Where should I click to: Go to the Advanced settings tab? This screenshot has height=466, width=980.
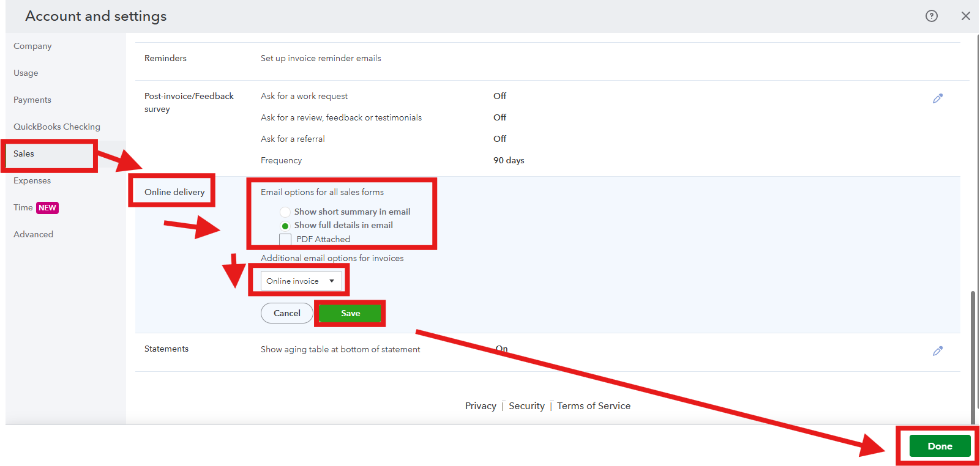tap(33, 234)
